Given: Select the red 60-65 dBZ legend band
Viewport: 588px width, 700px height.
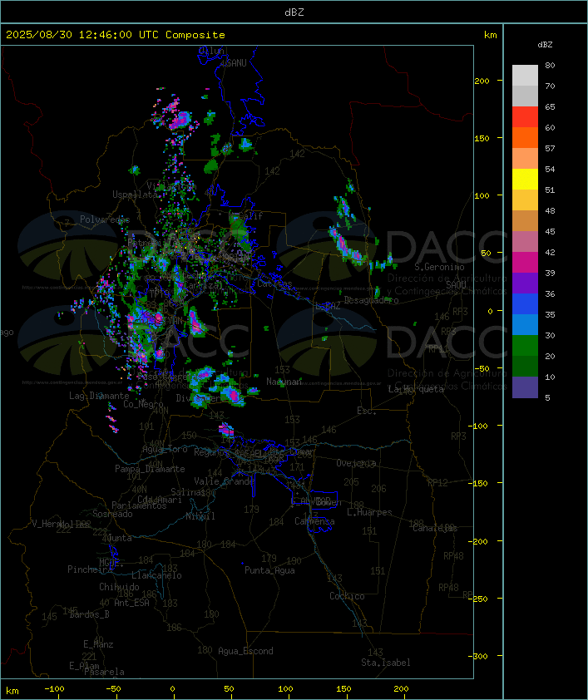Looking at the screenshot, I should pos(525,117).
